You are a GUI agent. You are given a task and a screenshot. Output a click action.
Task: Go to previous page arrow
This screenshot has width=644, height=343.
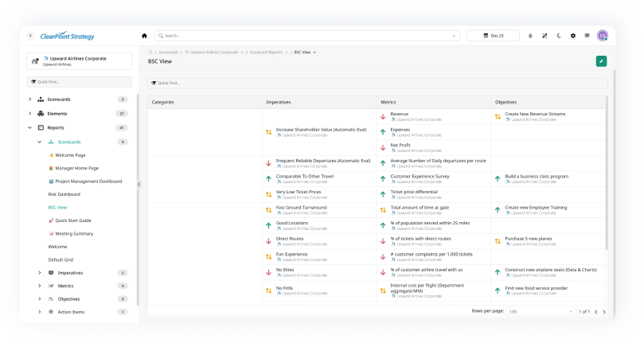[596, 312]
